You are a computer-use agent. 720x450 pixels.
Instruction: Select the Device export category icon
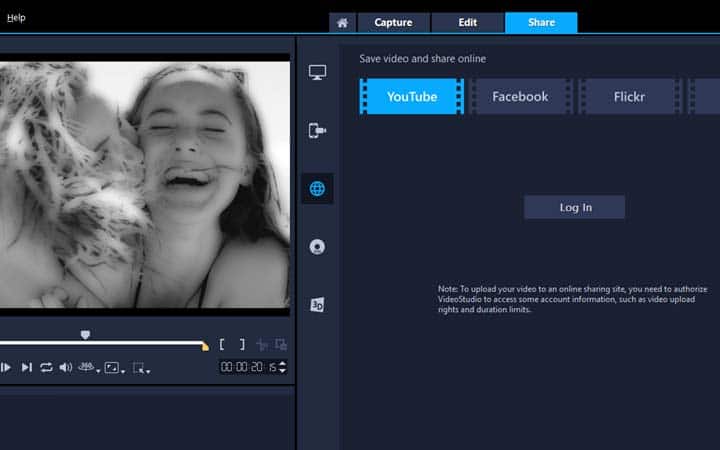318,130
